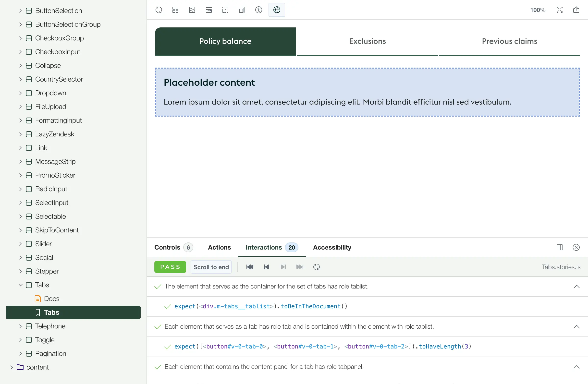
Task: Open the viewport size tool
Action: 242,10
